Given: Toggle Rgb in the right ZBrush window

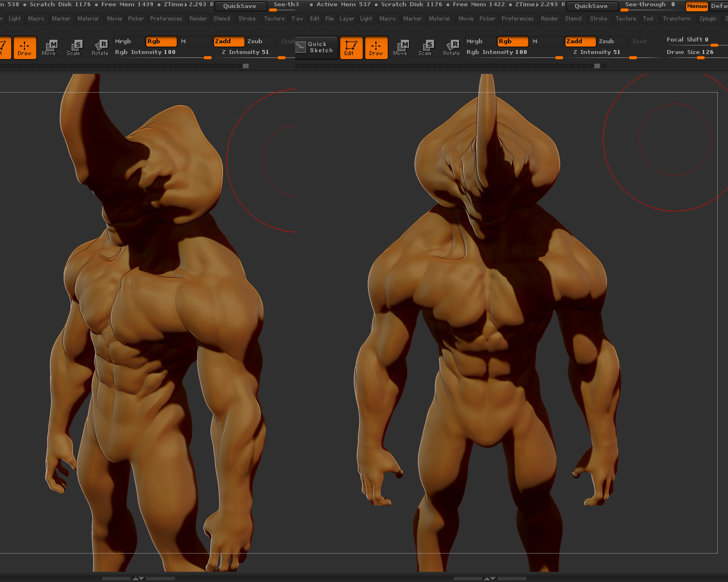Looking at the screenshot, I should 513,41.
